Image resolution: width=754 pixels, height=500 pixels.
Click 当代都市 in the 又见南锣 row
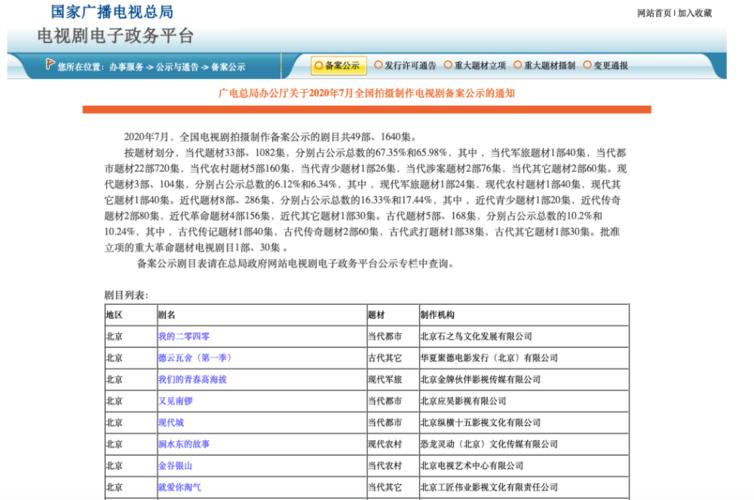pyautogui.click(x=385, y=401)
